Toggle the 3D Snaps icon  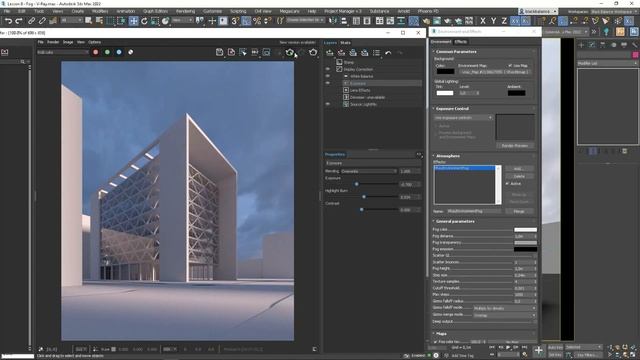pos(235,21)
